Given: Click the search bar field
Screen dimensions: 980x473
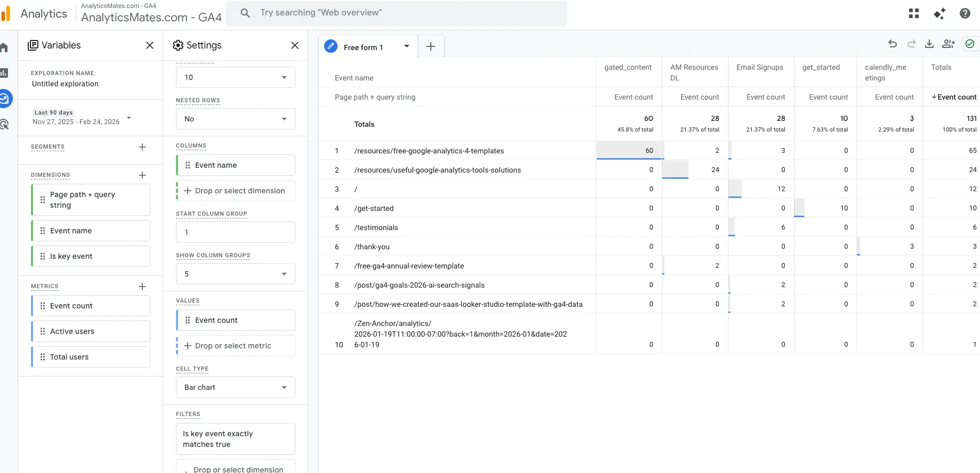Looking at the screenshot, I should (397, 13).
